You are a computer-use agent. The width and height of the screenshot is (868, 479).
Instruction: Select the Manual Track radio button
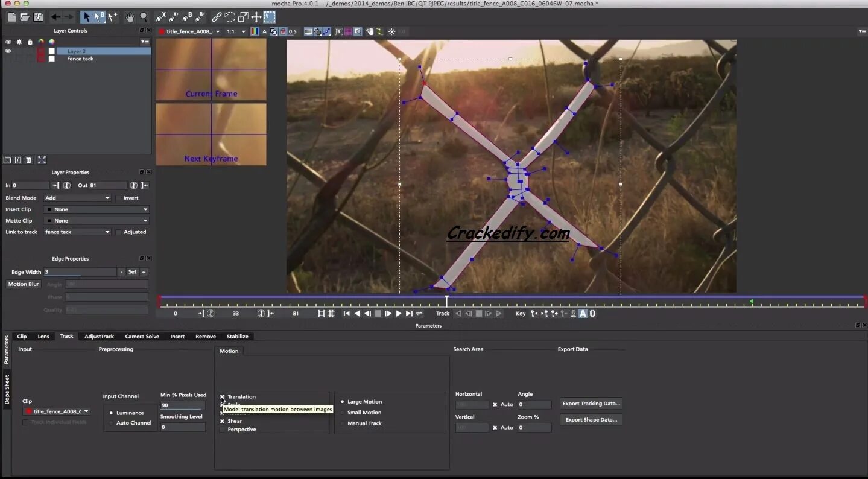coord(343,423)
